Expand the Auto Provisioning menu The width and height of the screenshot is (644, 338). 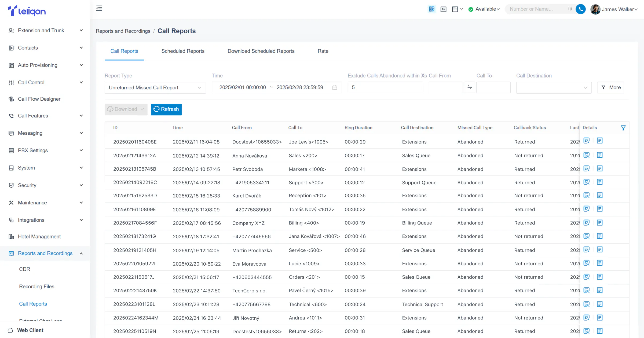click(45, 65)
